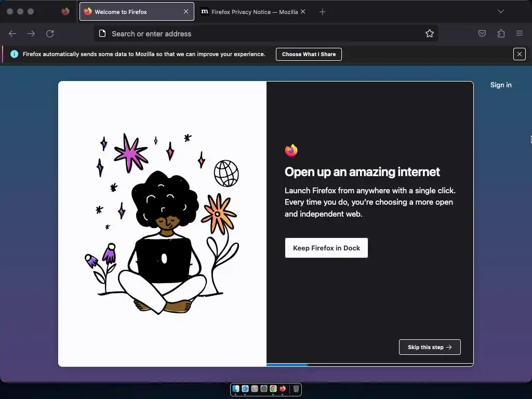Open Save to Pocket from the toolbar
This screenshot has width=532, height=399.
[x=482, y=33]
